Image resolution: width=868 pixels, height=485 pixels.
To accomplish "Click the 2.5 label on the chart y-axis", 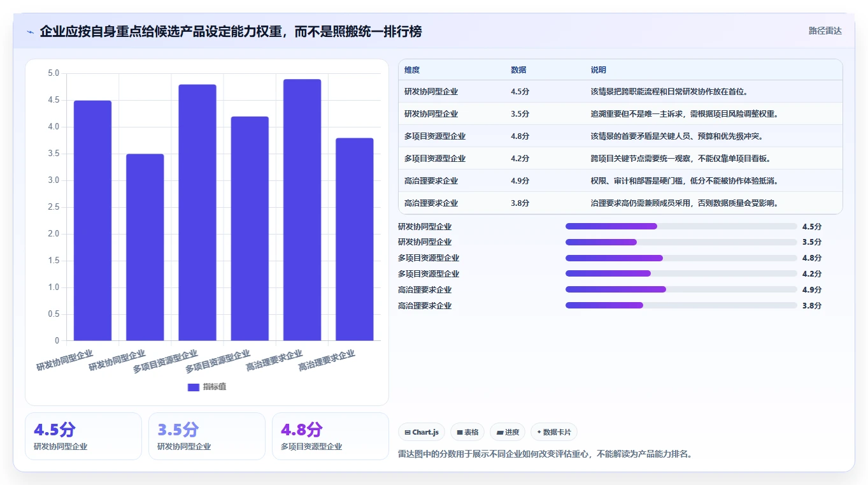I will 53,207.
